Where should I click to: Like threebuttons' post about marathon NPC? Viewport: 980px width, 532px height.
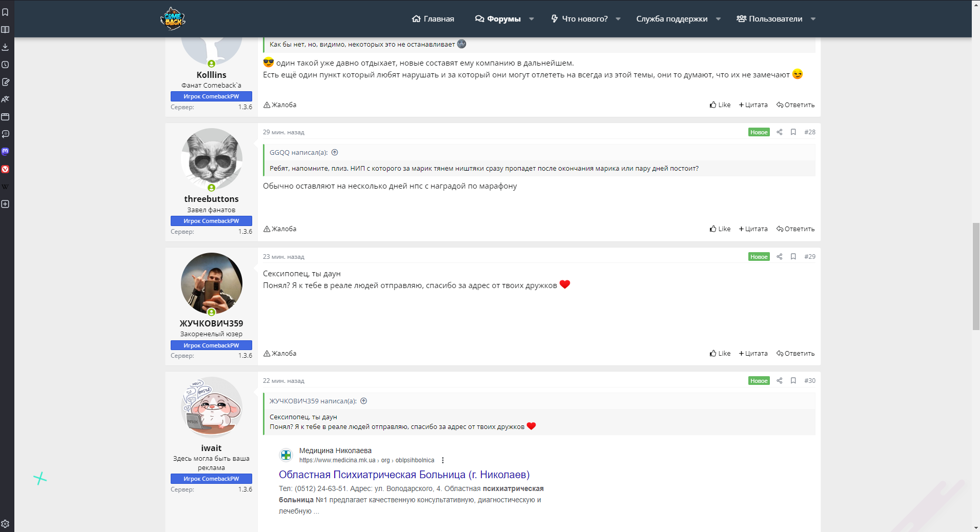[720, 229]
